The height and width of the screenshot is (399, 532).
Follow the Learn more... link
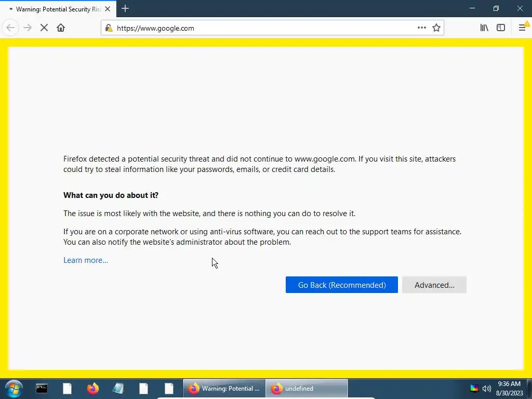[86, 260]
